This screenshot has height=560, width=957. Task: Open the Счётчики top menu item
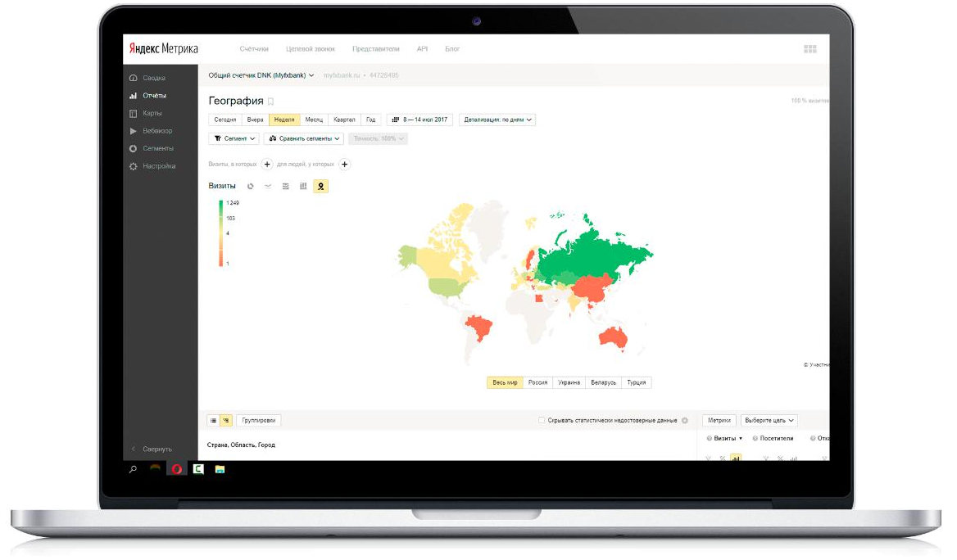pyautogui.click(x=254, y=49)
